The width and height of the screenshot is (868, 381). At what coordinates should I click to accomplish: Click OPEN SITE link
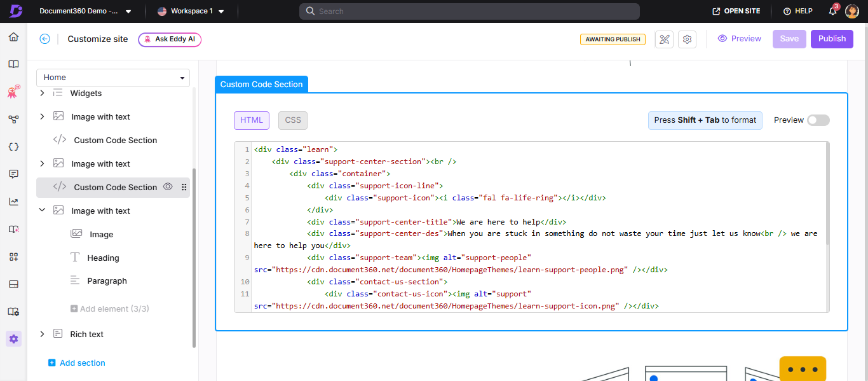pos(736,11)
